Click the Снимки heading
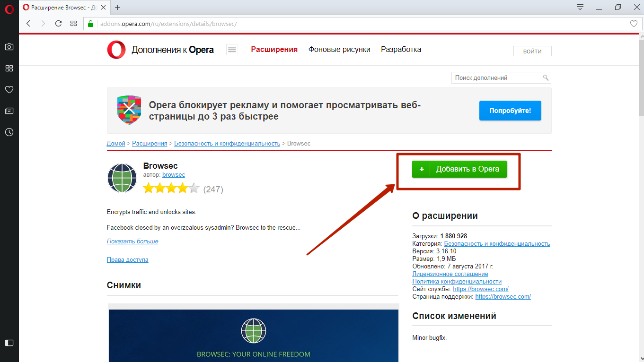This screenshot has height=362, width=644. [124, 285]
